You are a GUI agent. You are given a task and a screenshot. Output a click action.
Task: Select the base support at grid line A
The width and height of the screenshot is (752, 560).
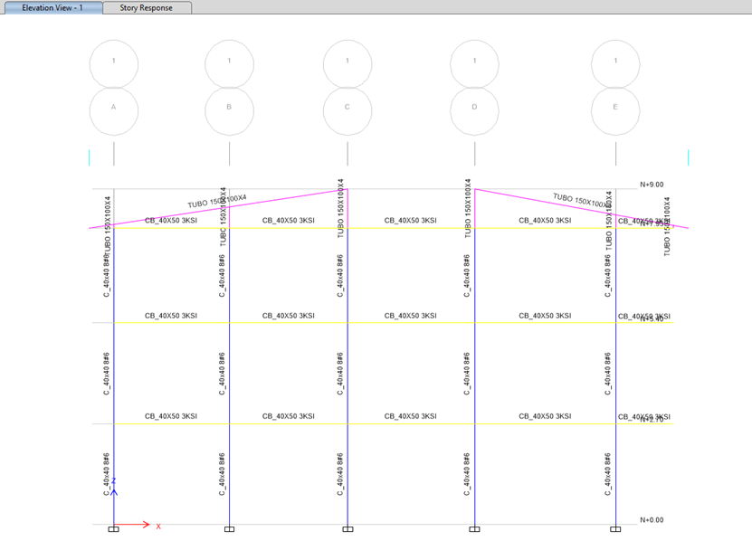[114, 528]
